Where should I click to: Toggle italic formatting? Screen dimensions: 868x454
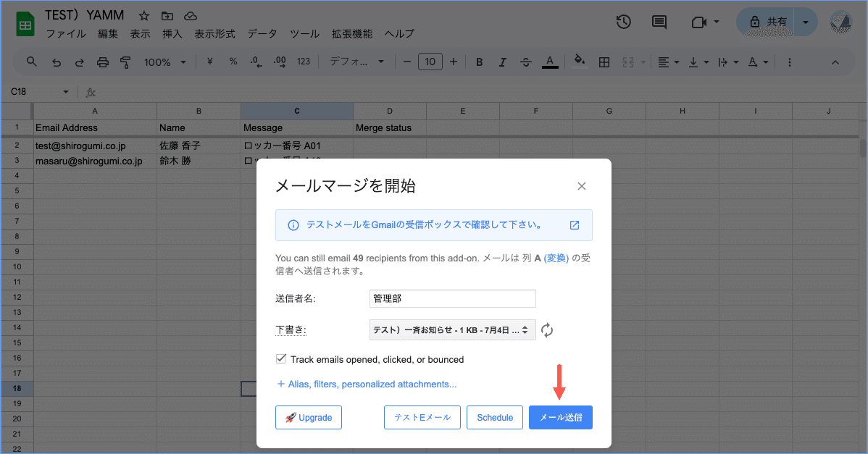[x=502, y=62]
